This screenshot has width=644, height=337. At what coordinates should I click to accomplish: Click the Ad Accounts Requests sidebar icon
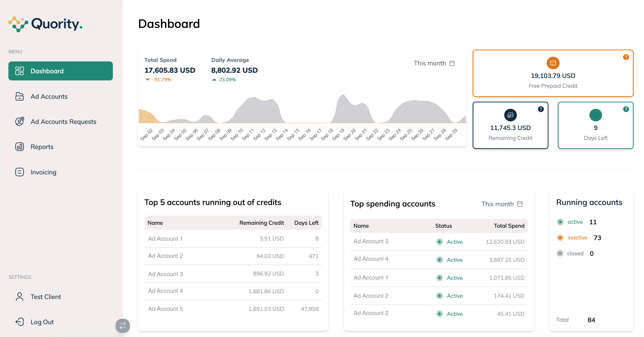(x=20, y=122)
